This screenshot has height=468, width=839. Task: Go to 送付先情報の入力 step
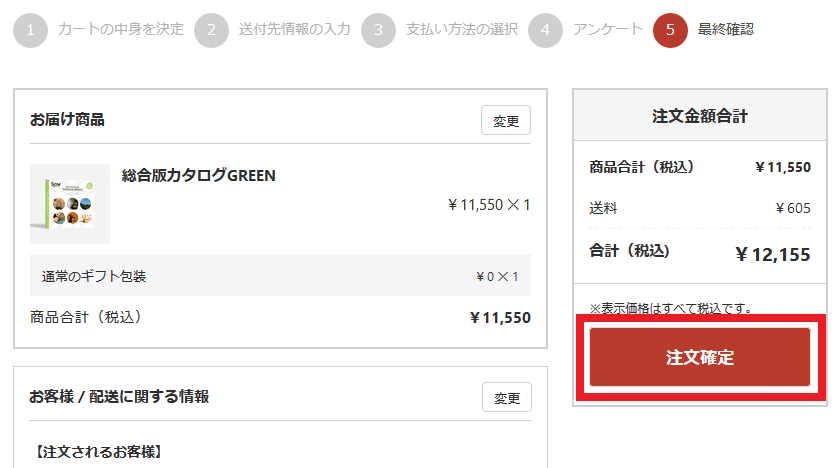[x=294, y=29]
